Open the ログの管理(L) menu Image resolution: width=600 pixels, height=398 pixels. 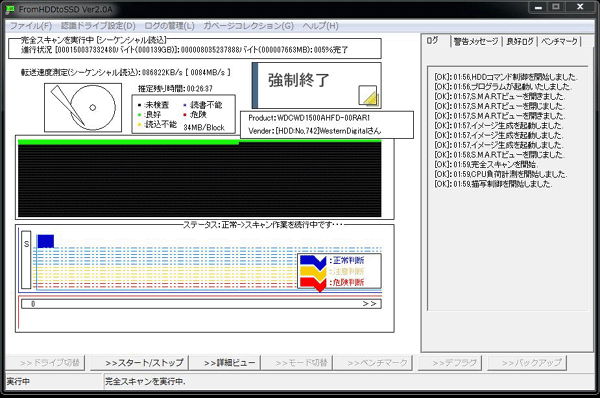click(170, 26)
